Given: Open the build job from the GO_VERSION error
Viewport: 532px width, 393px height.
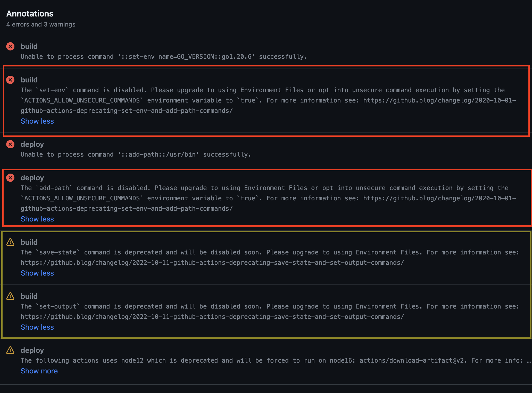Looking at the screenshot, I should click(x=29, y=46).
